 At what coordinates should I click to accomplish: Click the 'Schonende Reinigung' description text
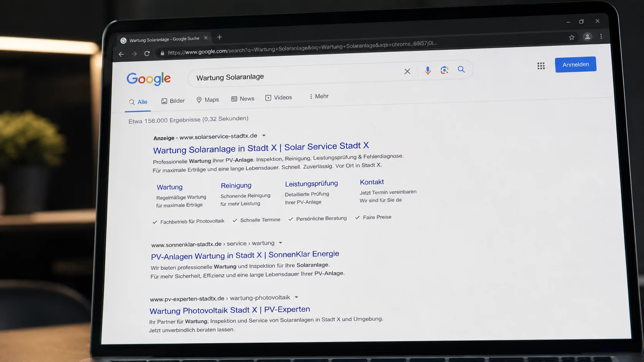245,196
